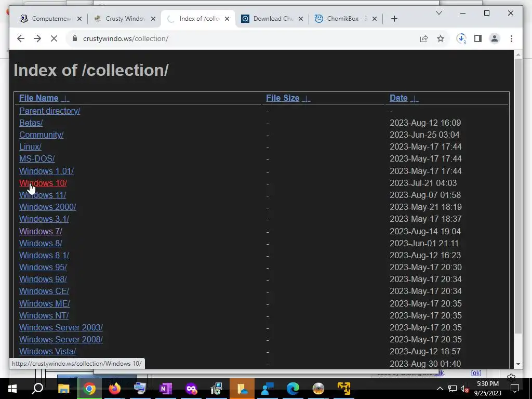The width and height of the screenshot is (532, 399).
Task: Click descending arrow next to File Name
Action: 65,98
